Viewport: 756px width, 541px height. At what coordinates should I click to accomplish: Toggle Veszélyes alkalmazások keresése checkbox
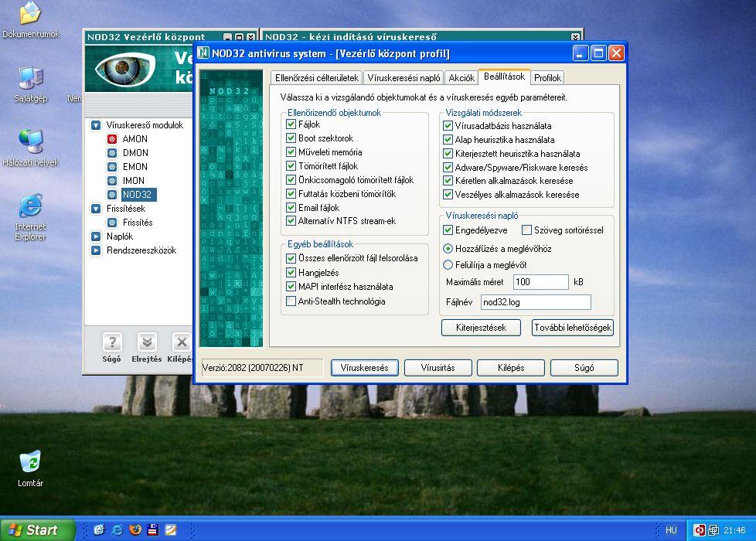click(448, 195)
